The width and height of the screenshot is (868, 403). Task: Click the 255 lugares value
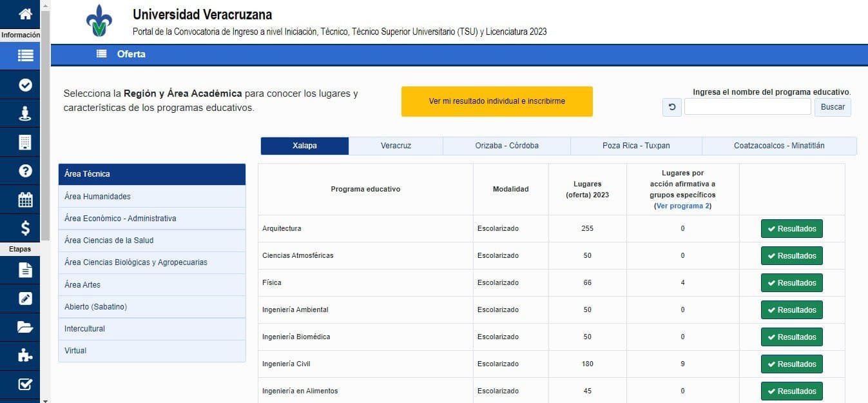[587, 229]
